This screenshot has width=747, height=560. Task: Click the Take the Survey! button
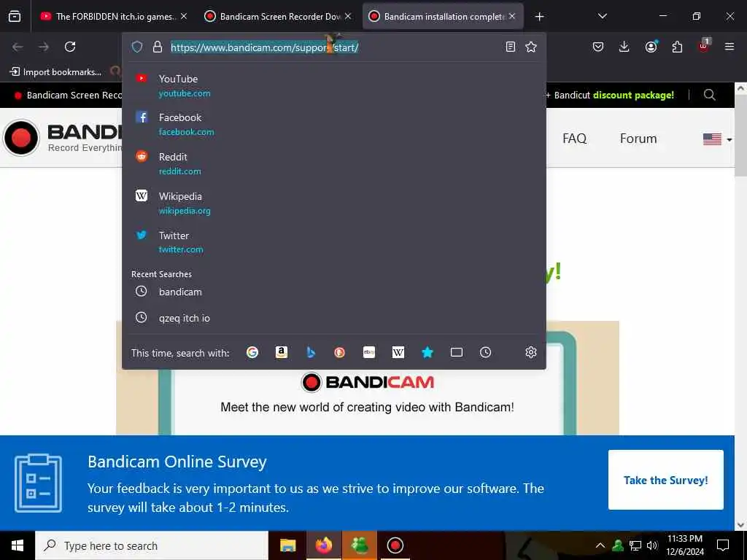tap(665, 480)
